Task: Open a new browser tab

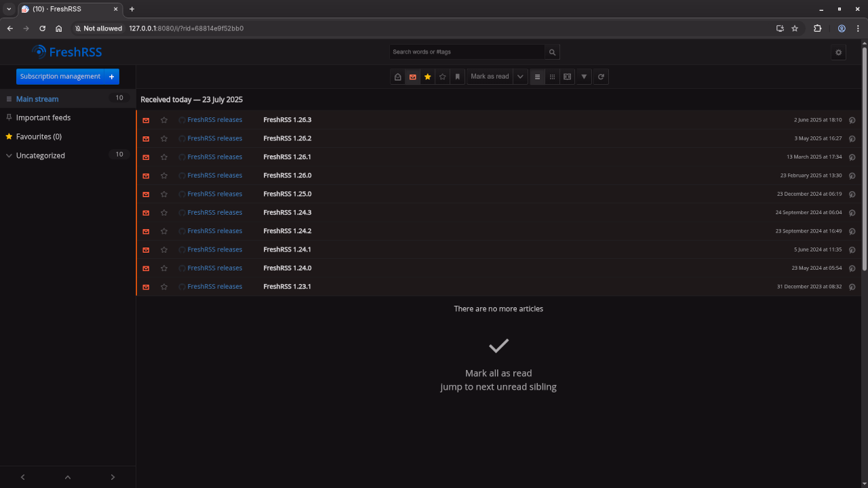Action: (132, 9)
